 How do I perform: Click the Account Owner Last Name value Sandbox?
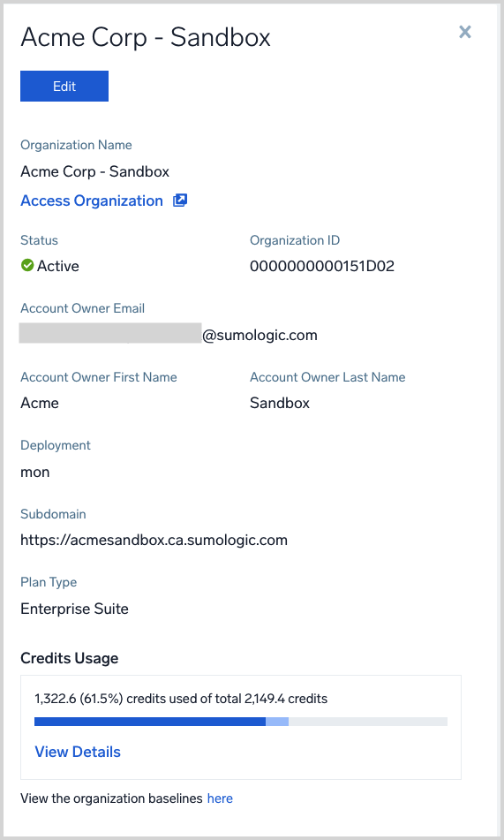(x=280, y=403)
